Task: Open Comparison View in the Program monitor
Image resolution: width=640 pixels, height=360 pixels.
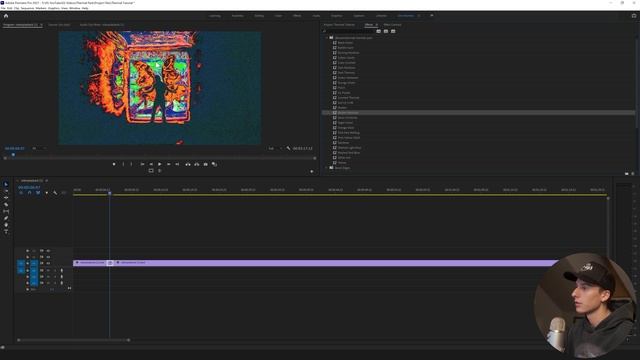Action: pyautogui.click(x=214, y=164)
